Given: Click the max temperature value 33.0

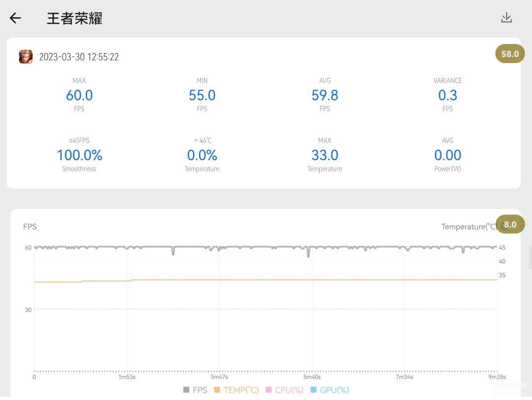Looking at the screenshot, I should [325, 155].
